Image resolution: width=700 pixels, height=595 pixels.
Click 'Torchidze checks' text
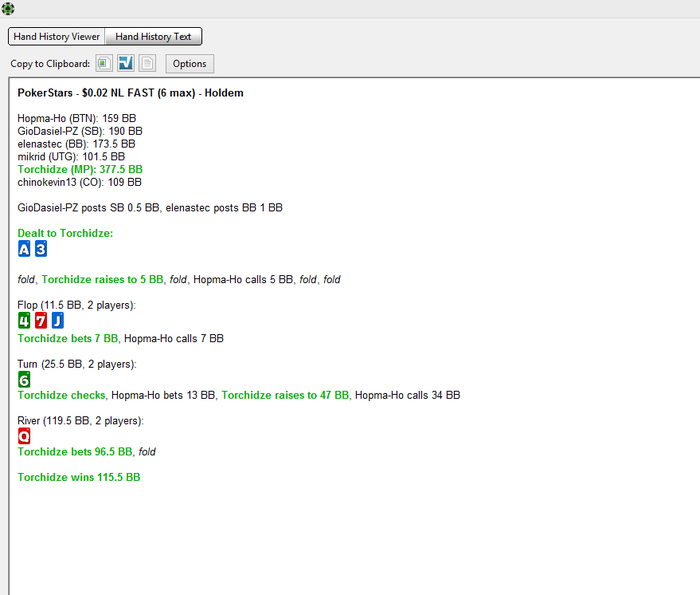[x=62, y=395]
